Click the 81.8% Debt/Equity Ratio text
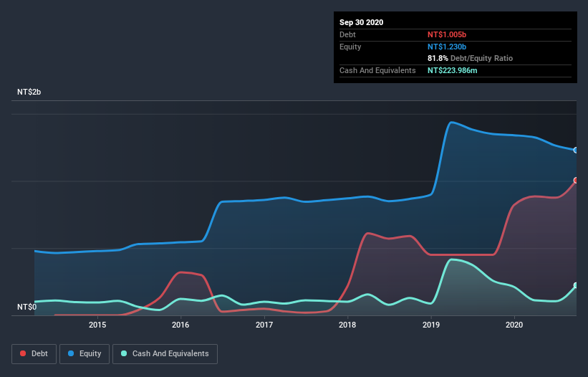 (x=470, y=58)
